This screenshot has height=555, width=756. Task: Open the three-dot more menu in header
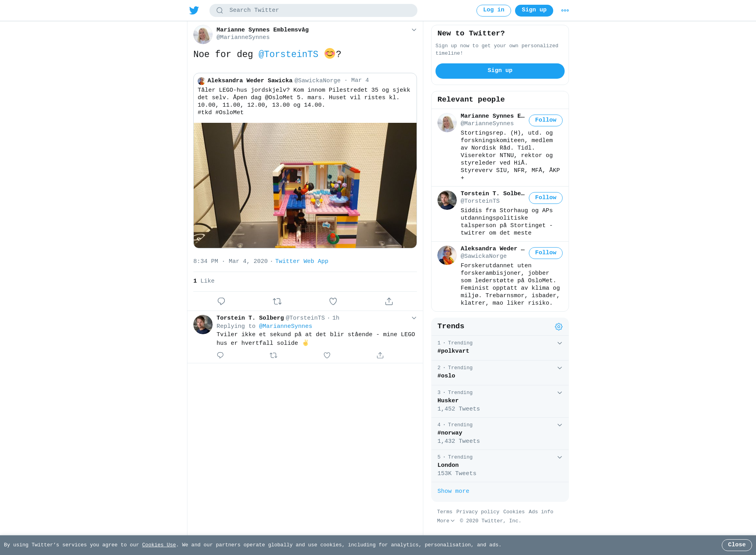(x=565, y=11)
